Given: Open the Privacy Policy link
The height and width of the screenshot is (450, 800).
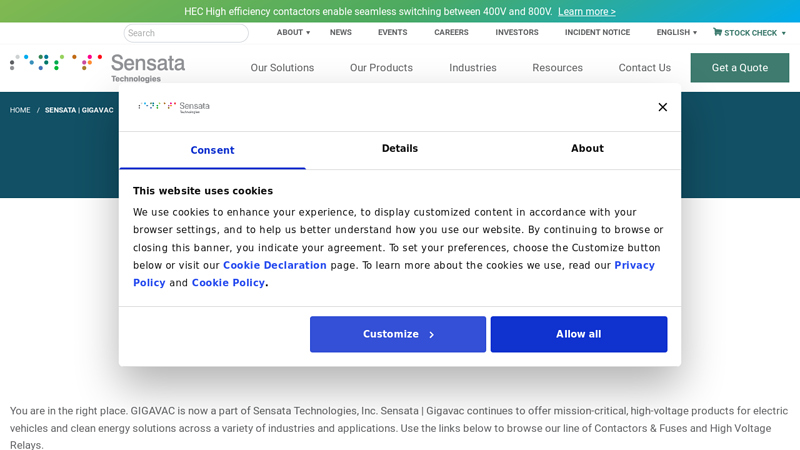Looking at the screenshot, I should [x=634, y=266].
